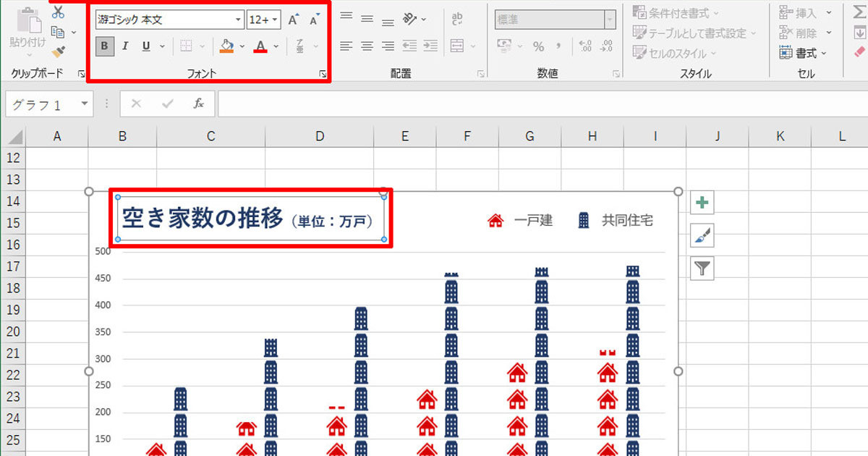Align text left in the 配置 group
Image resolution: width=868 pixels, height=456 pixels.
click(x=346, y=46)
